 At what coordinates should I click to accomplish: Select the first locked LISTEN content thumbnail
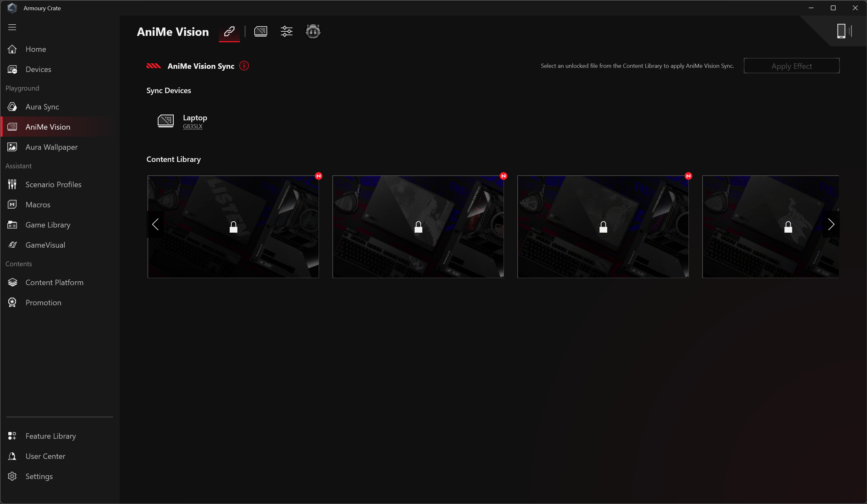pyautogui.click(x=233, y=227)
